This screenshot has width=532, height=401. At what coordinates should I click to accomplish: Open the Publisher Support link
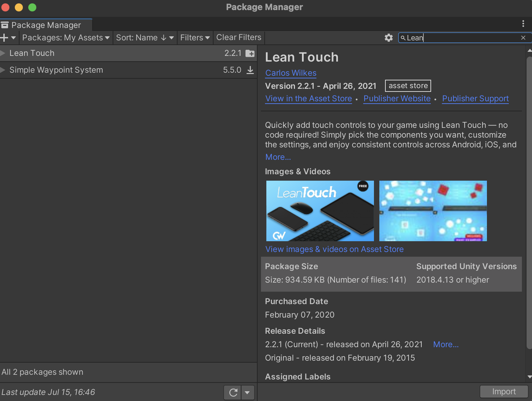tap(475, 99)
